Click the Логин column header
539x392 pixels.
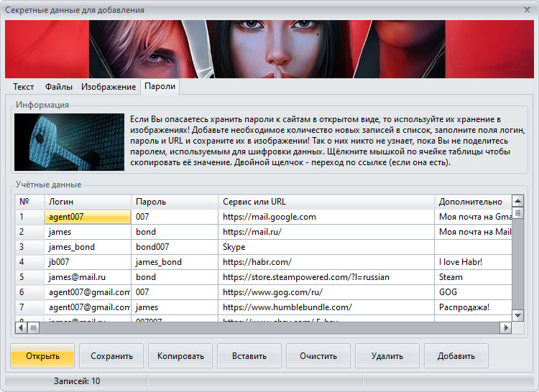[88, 202]
